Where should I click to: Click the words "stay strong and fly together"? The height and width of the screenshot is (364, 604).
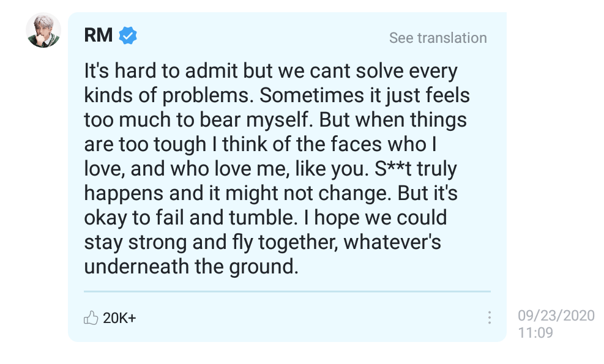tap(210, 242)
